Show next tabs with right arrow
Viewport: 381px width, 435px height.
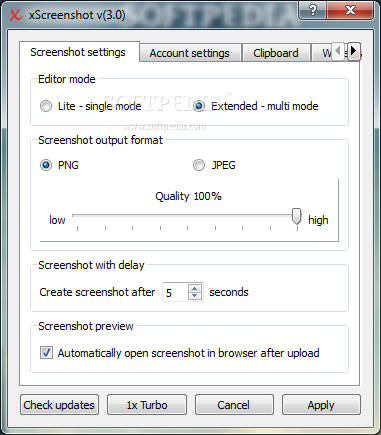354,51
